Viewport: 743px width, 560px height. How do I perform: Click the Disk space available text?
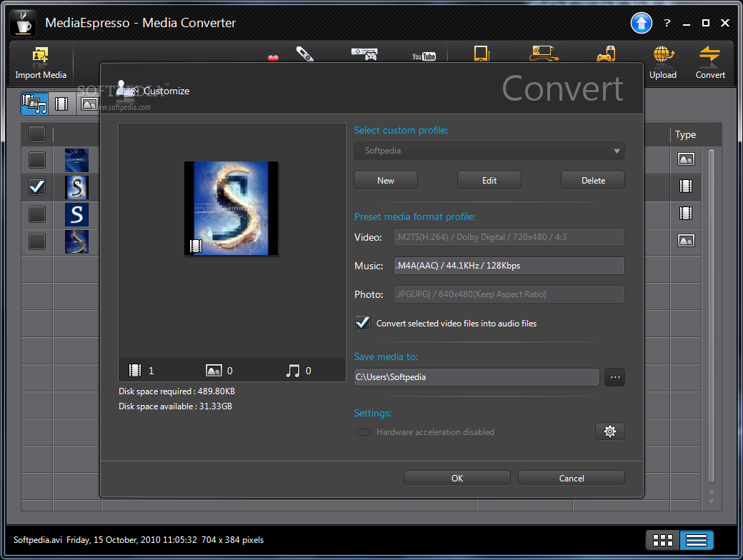[x=175, y=406]
